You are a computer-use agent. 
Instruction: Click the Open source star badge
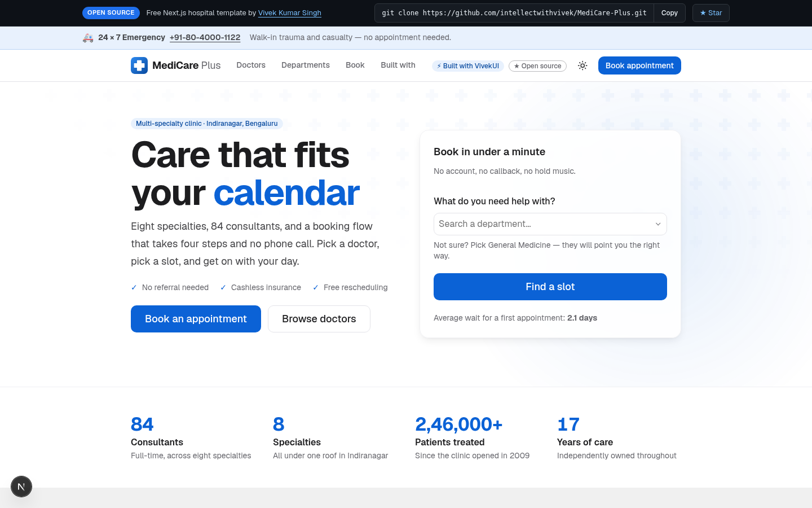click(537, 66)
